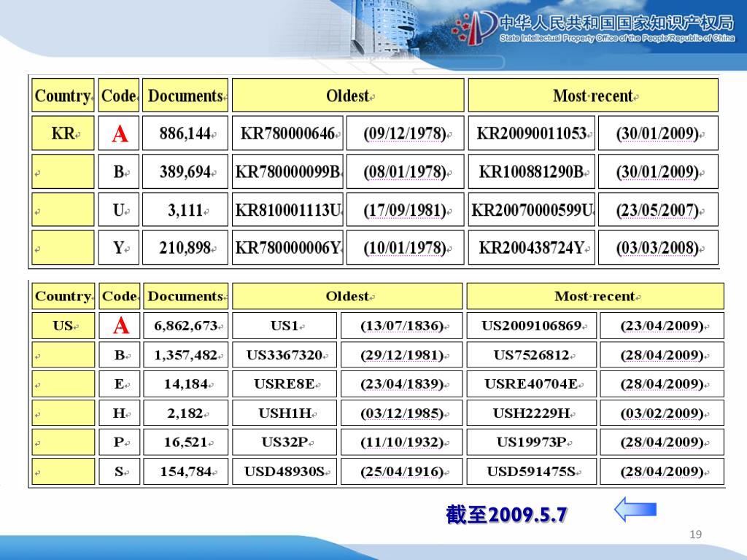Click oldest document number USRE8E
This screenshot has height=560, width=747.
285,384
